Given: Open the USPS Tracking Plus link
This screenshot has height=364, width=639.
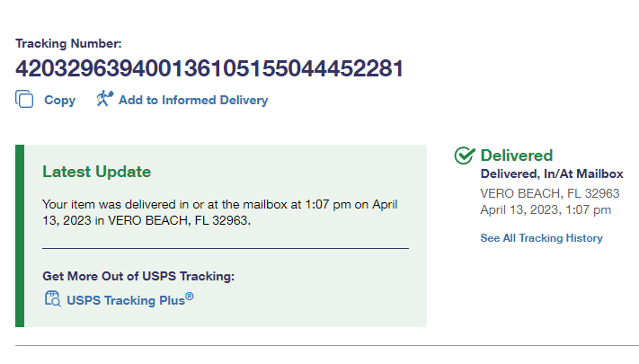Looking at the screenshot, I should coord(125,300).
